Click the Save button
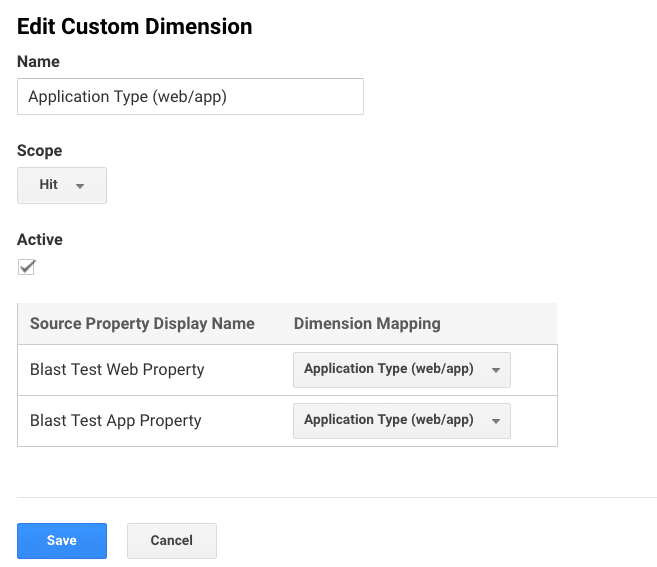The height and width of the screenshot is (567, 657). click(62, 541)
